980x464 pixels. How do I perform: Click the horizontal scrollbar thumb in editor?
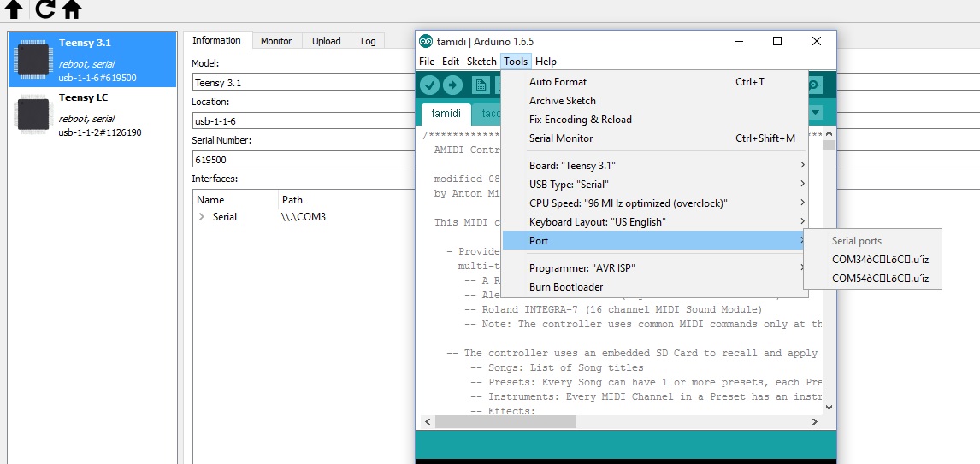pyautogui.click(x=505, y=421)
